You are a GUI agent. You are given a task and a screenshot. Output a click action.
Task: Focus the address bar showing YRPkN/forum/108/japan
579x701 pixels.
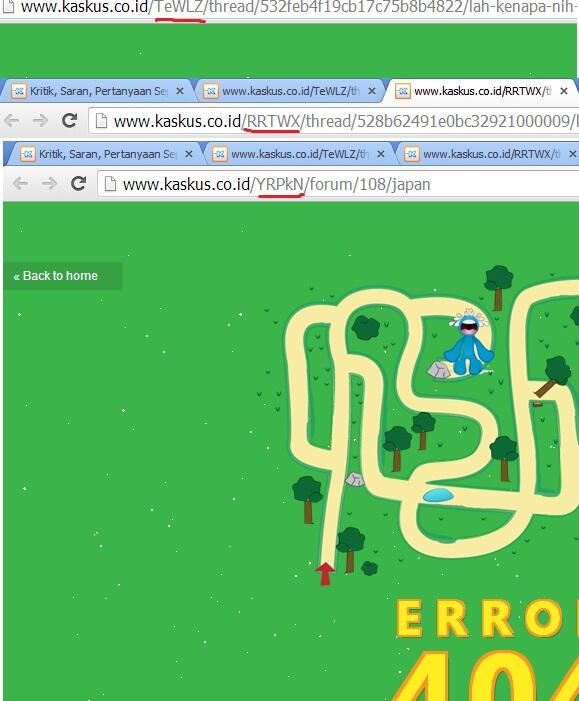pyautogui.click(x=338, y=184)
